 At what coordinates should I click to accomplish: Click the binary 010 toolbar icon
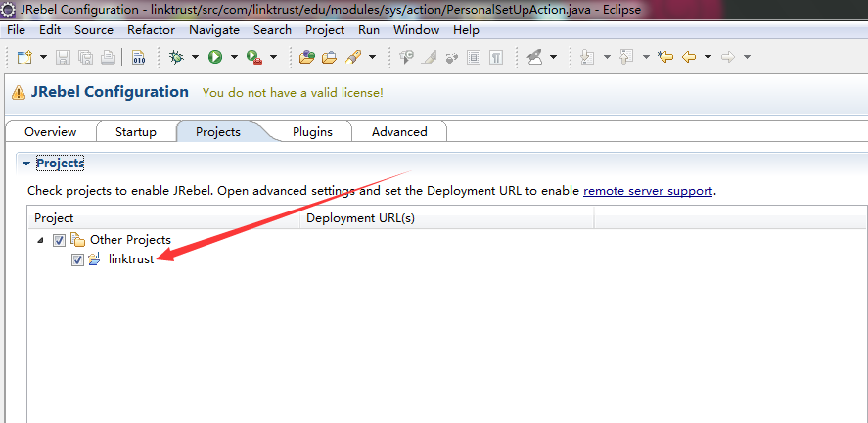tap(138, 57)
